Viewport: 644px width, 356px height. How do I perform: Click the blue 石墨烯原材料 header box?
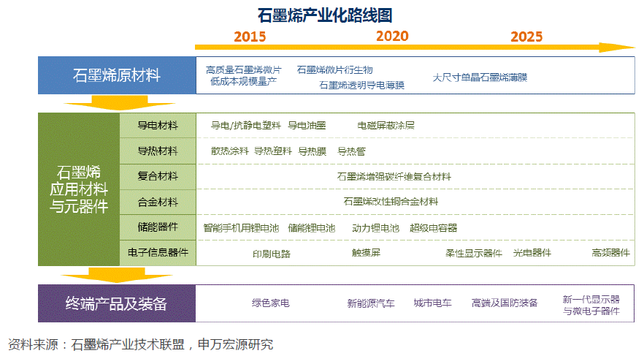(117, 75)
